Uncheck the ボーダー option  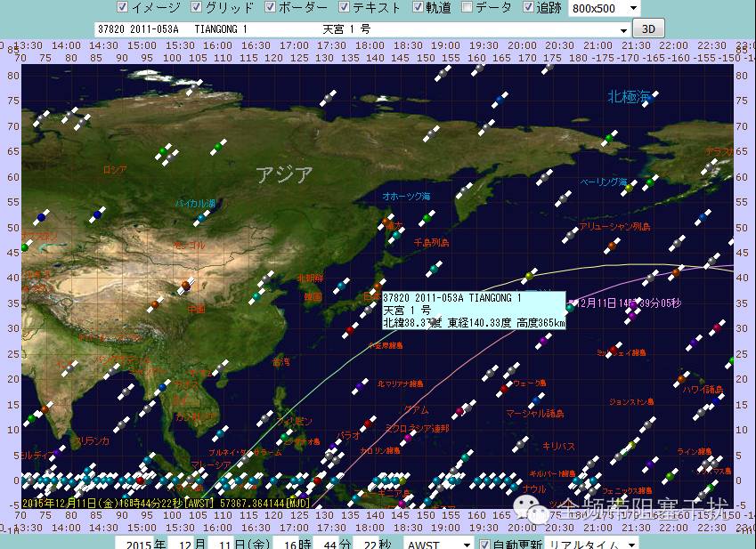tap(270, 7)
